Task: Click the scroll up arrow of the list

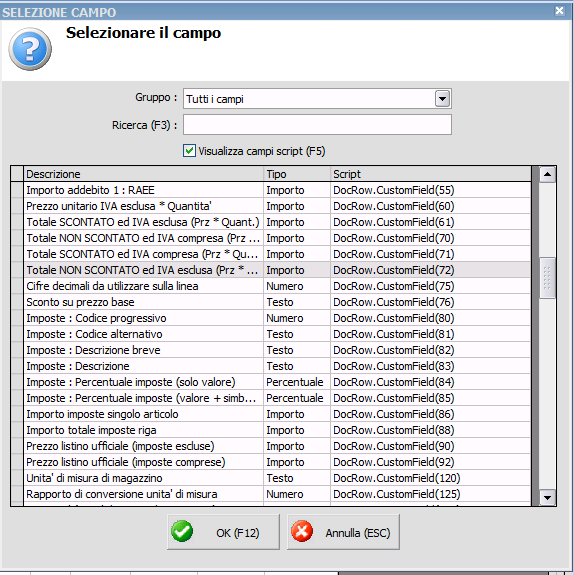Action: click(x=548, y=174)
